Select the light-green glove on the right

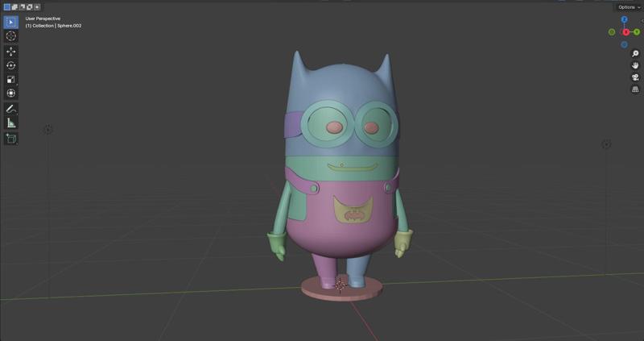(403, 243)
